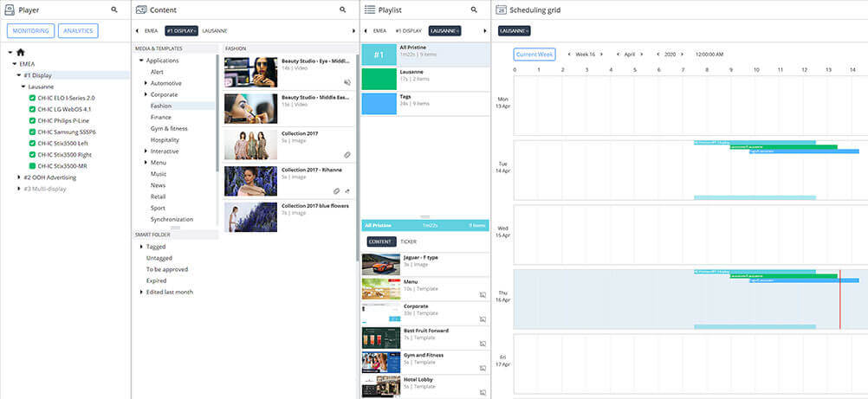Switch to the Ticker tab in the playlist
Viewport: 868px width, 399px height.
[x=408, y=242]
